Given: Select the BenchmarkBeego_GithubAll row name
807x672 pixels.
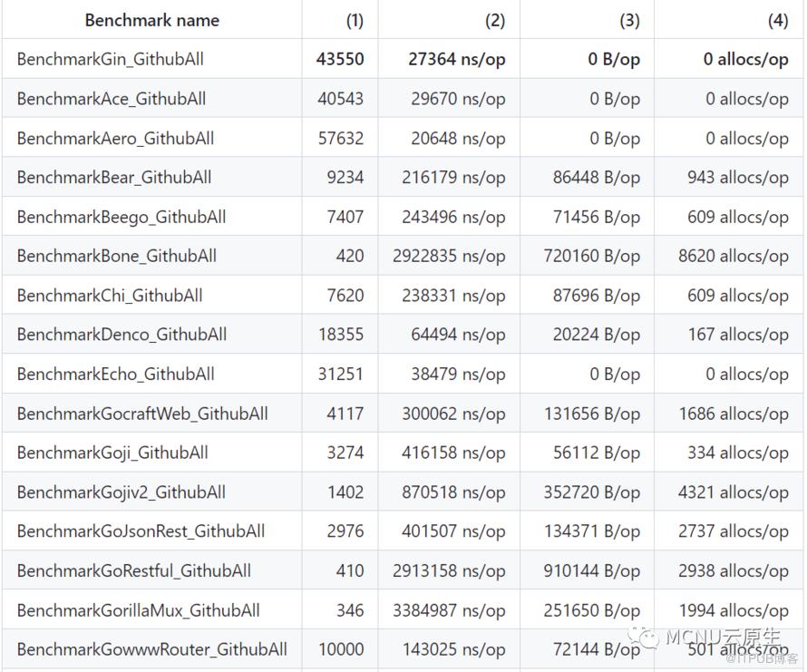Looking at the screenshot, I should pyautogui.click(x=121, y=217).
